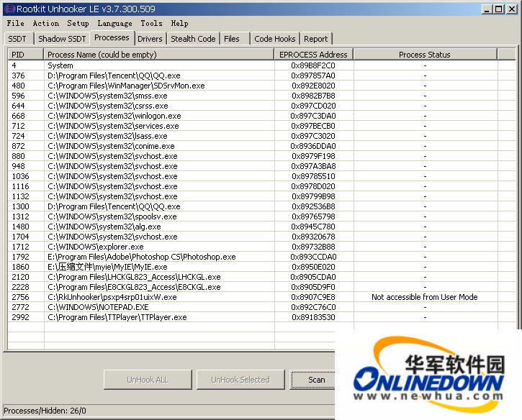
Task: Open the Language menu
Action: (114, 23)
